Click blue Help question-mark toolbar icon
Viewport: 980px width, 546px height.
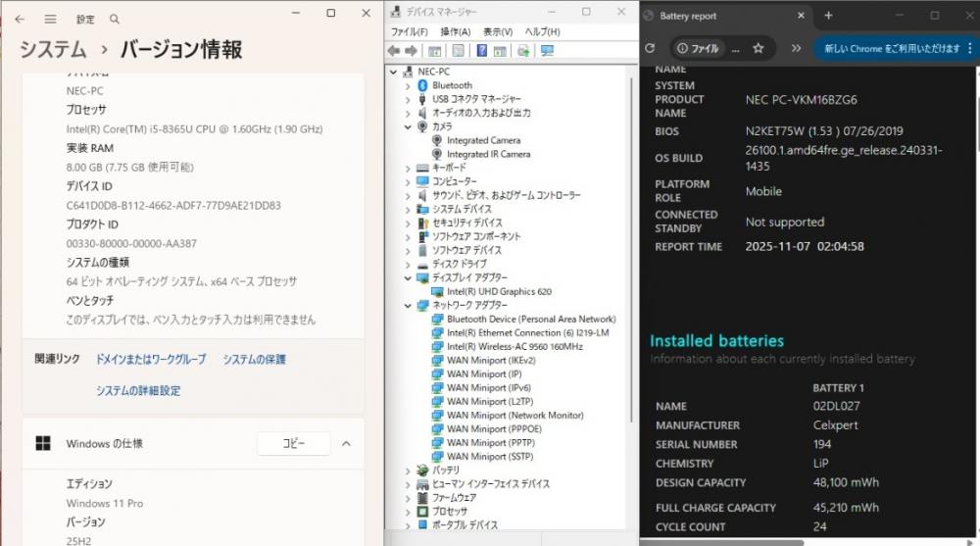[x=482, y=51]
